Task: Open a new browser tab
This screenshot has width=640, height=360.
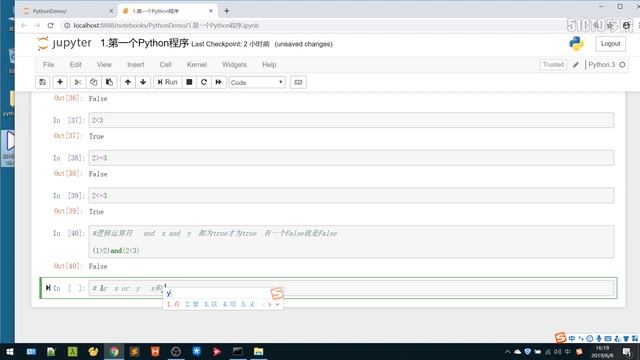Action: [x=227, y=11]
